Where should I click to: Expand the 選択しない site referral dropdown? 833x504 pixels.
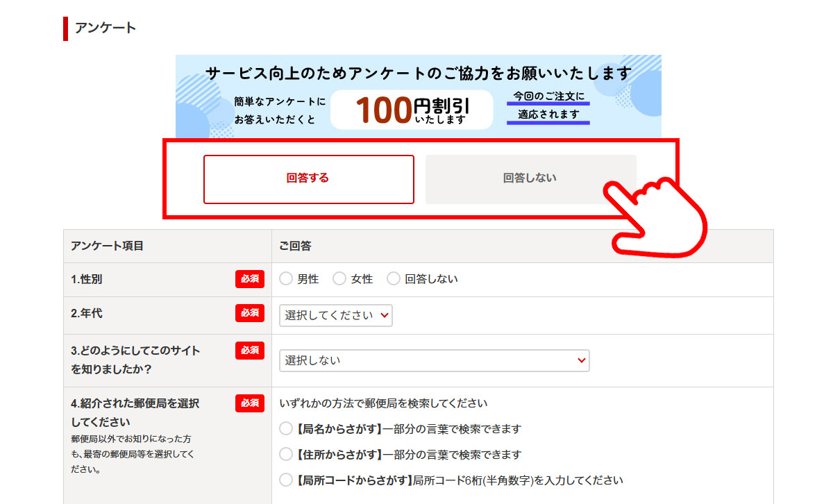(x=434, y=360)
